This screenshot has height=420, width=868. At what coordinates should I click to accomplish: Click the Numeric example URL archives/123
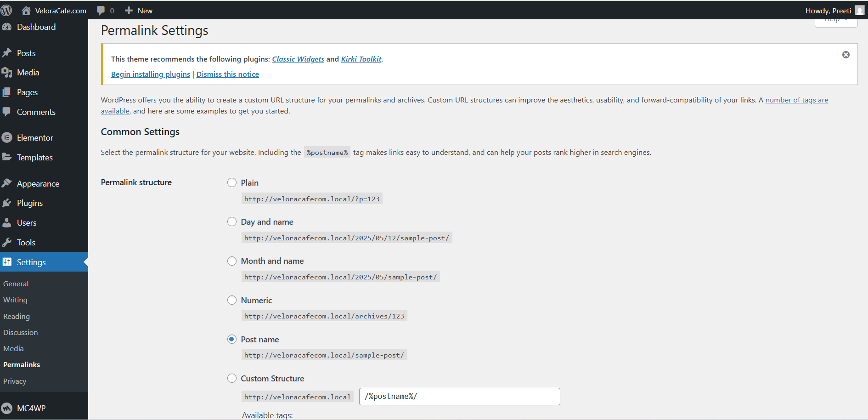click(324, 316)
